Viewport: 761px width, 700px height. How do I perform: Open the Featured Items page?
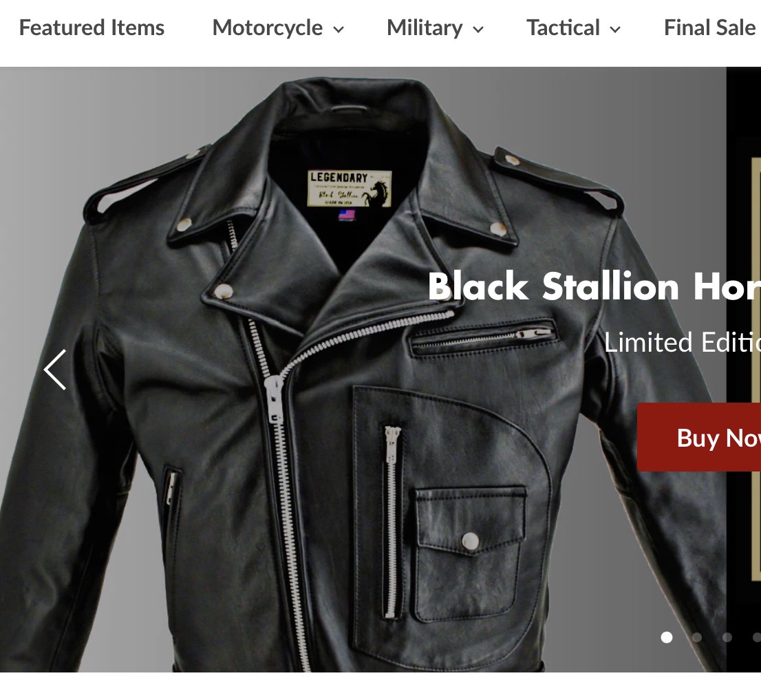pos(92,28)
